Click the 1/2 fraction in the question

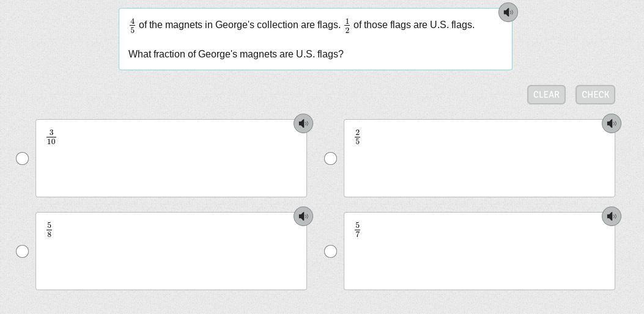(x=347, y=26)
